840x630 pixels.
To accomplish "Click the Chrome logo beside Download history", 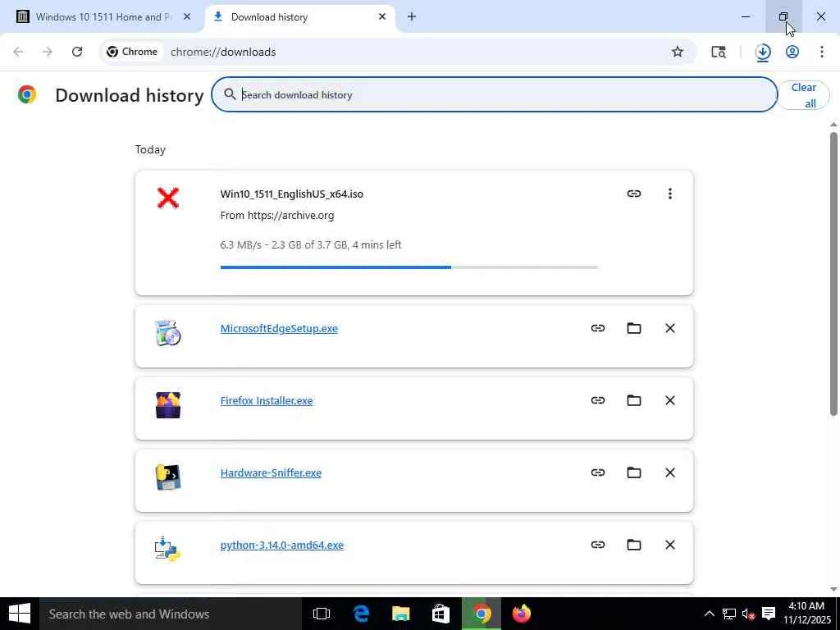I will coord(27,94).
